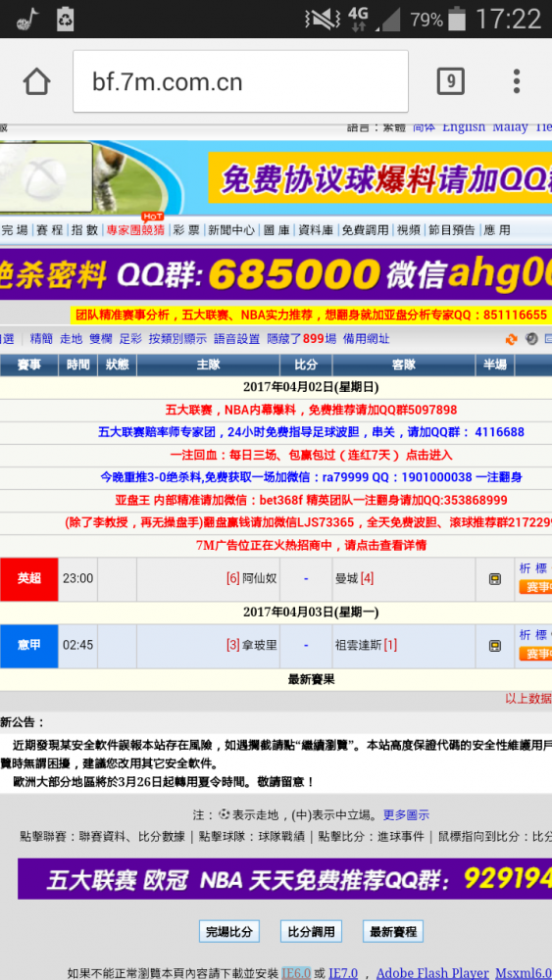The height and width of the screenshot is (980, 552).
Task: Click ad text with QQ群5097898
Action: pyautogui.click(x=312, y=410)
